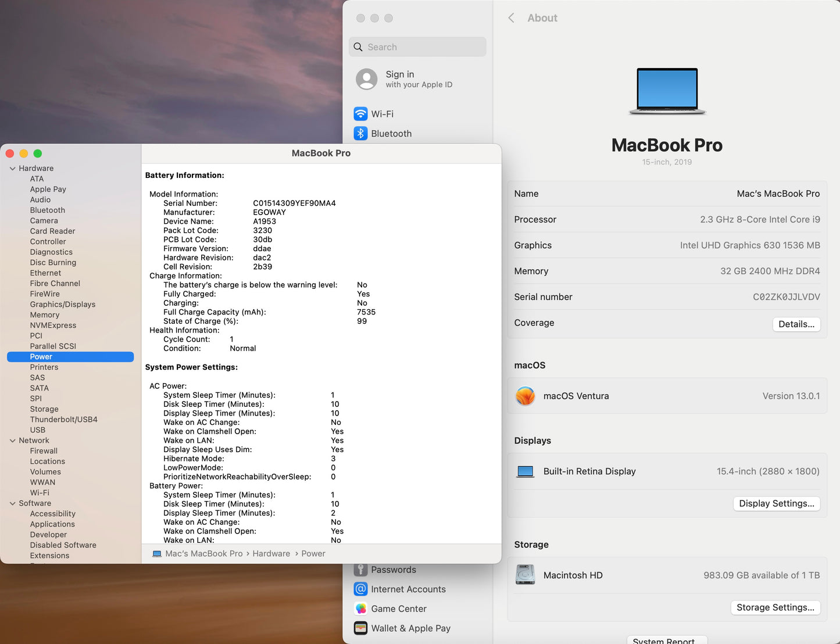Click the Search field in System Settings

point(417,46)
